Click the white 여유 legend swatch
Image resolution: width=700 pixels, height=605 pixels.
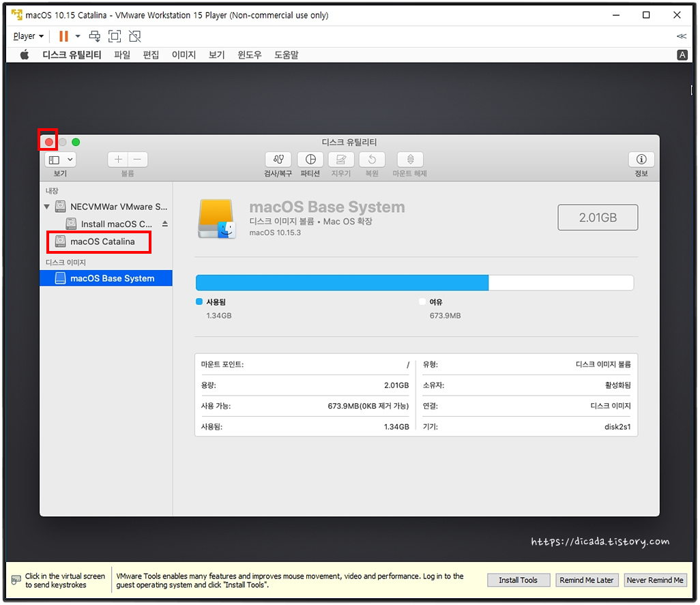click(x=422, y=301)
